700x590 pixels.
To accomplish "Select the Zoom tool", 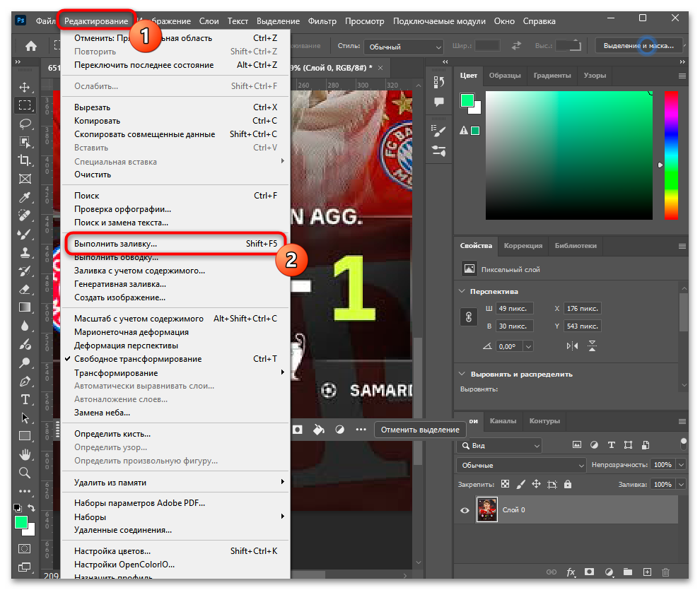I will pos(25,473).
